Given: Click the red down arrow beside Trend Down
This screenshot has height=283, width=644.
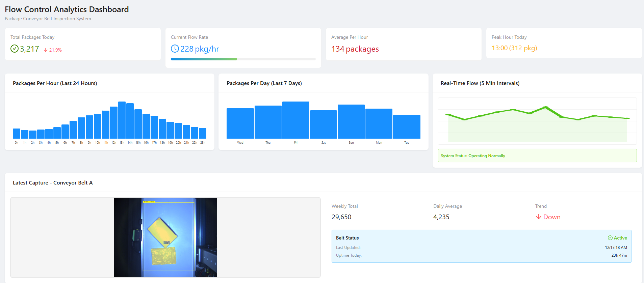Looking at the screenshot, I should click(538, 217).
